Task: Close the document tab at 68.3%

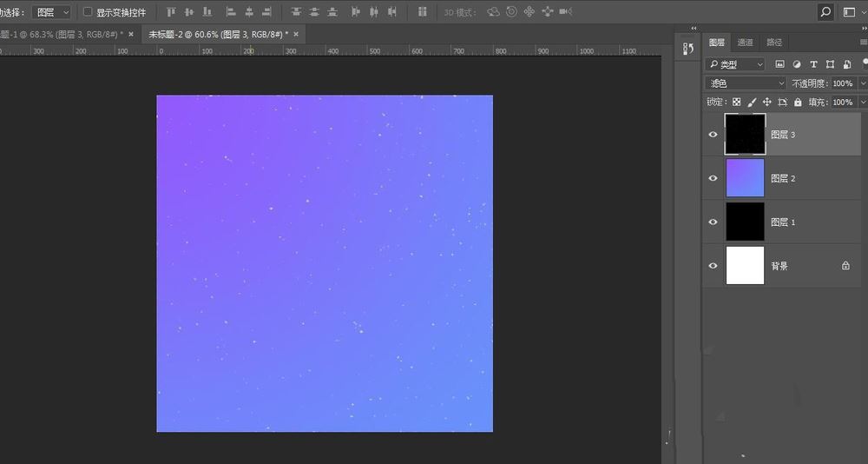Action: (131, 35)
